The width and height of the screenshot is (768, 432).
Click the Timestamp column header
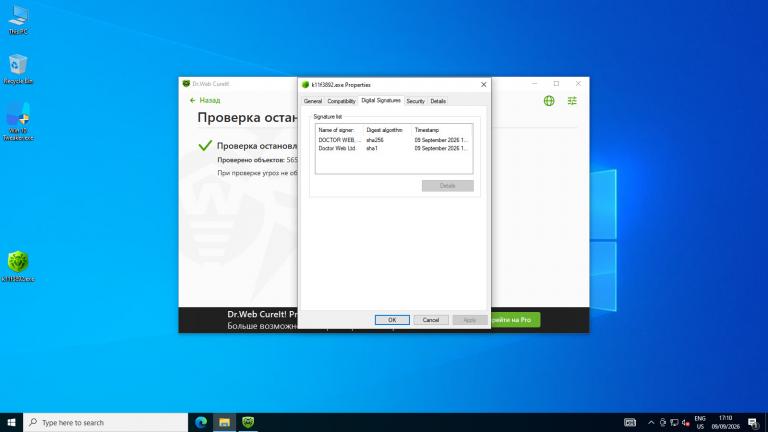pyautogui.click(x=441, y=130)
